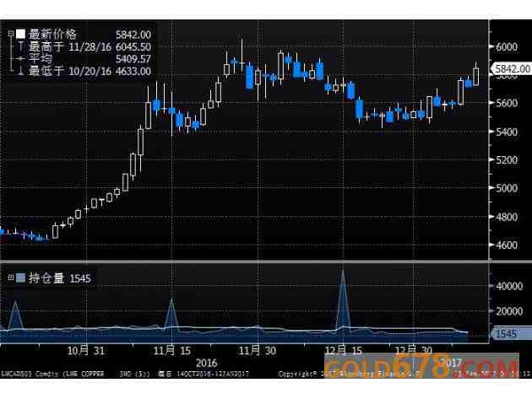The image size is (532, 399).
Task: Click the 20000 volume axis label
Action: tap(509, 311)
